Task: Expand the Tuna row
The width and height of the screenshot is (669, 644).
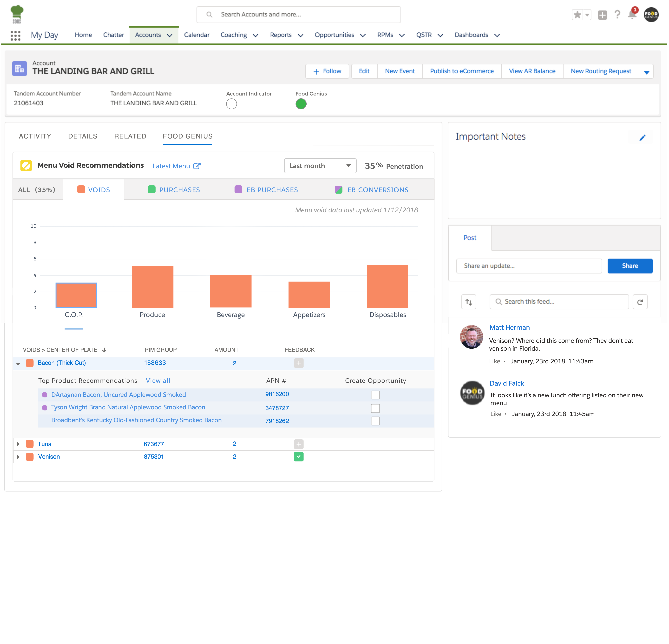Action: (x=18, y=444)
